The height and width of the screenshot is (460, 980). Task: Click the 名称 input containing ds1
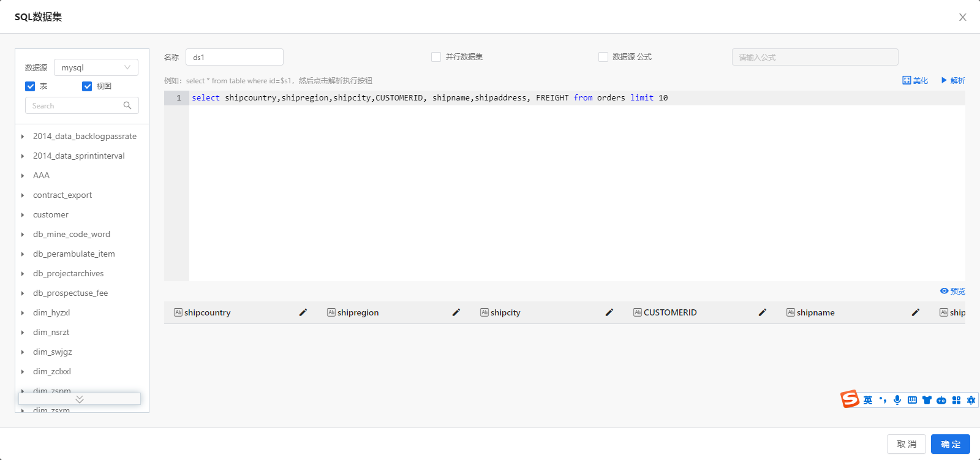point(235,57)
